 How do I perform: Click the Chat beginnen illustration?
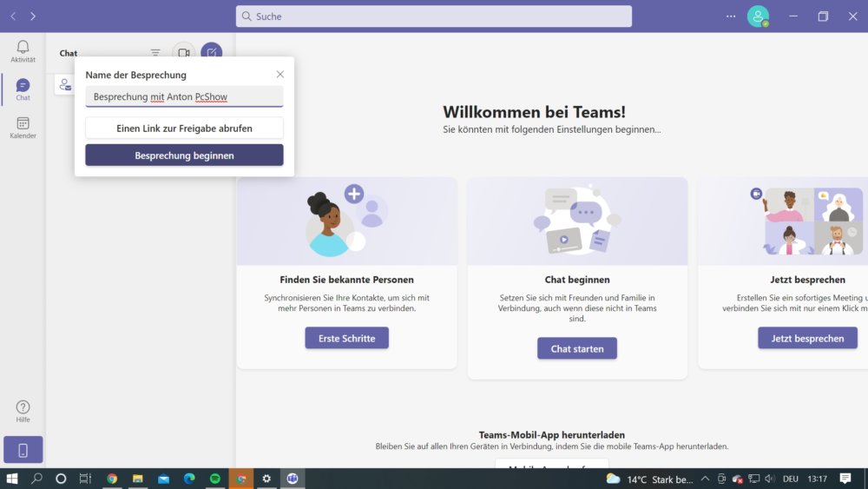coord(577,221)
